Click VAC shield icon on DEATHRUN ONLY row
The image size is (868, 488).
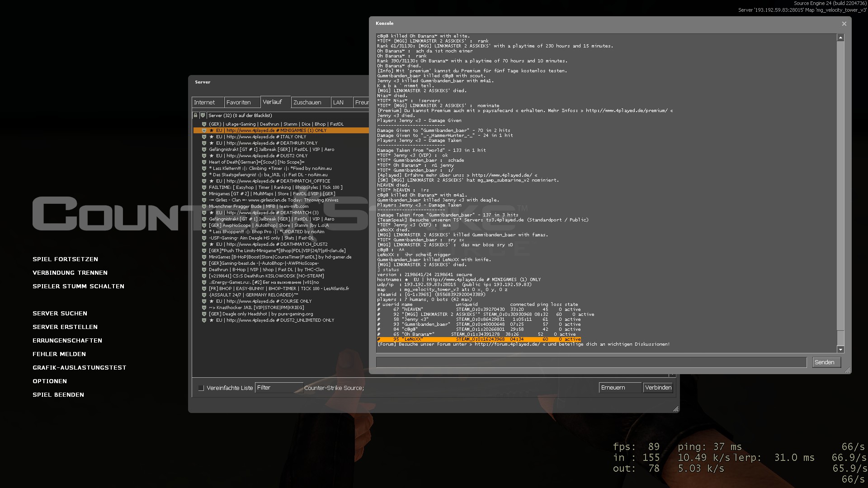click(204, 143)
